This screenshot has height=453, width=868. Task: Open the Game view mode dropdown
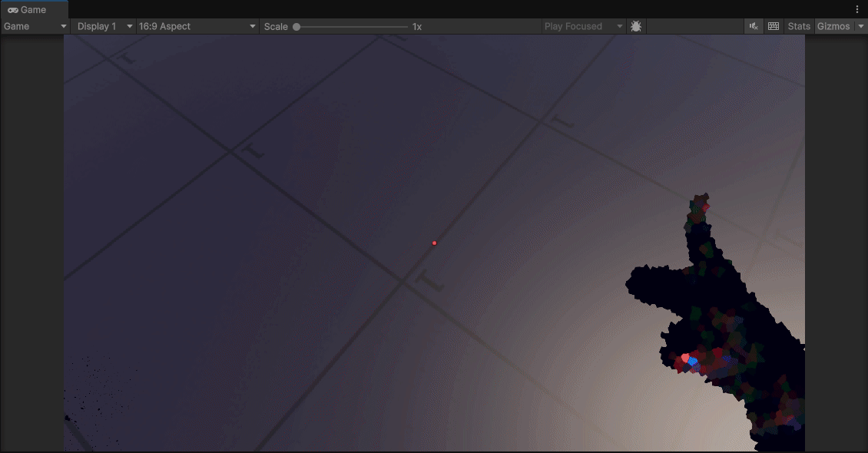click(x=35, y=26)
